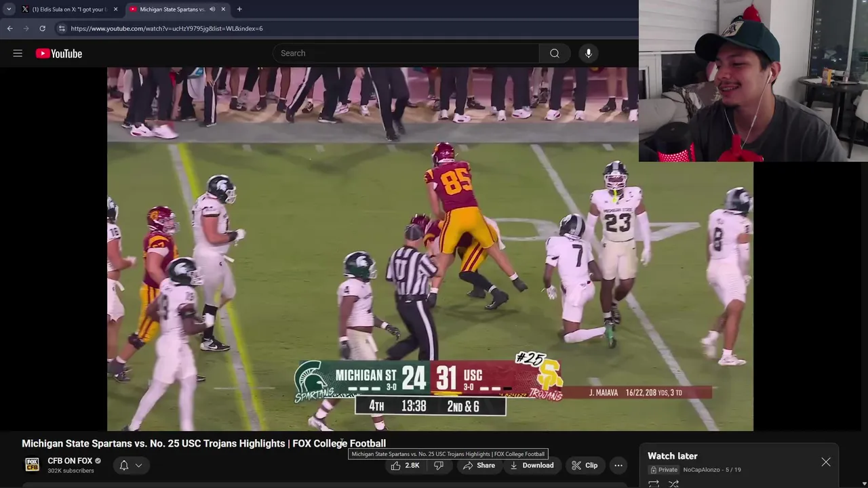The image size is (868, 488).
Task: Download the video
Action: coord(532,466)
